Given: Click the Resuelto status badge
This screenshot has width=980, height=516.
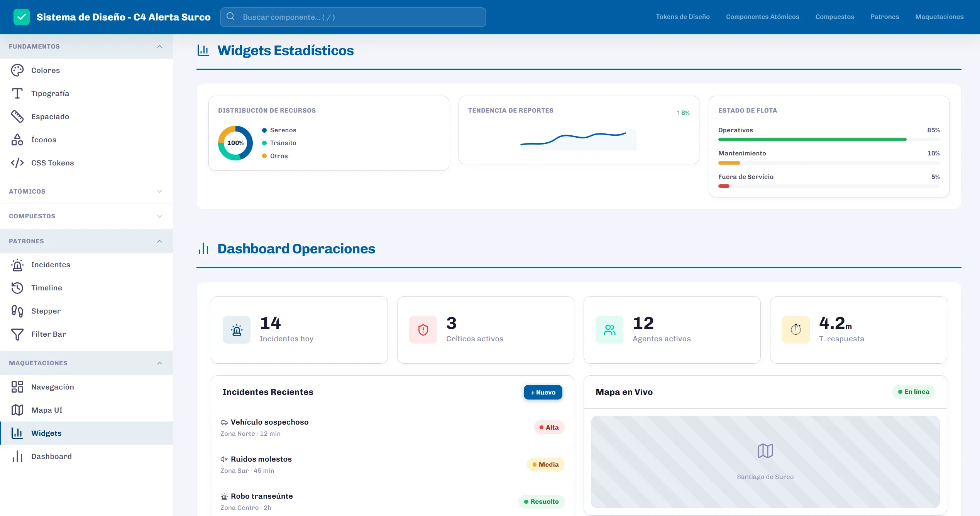Looking at the screenshot, I should click(541, 501).
